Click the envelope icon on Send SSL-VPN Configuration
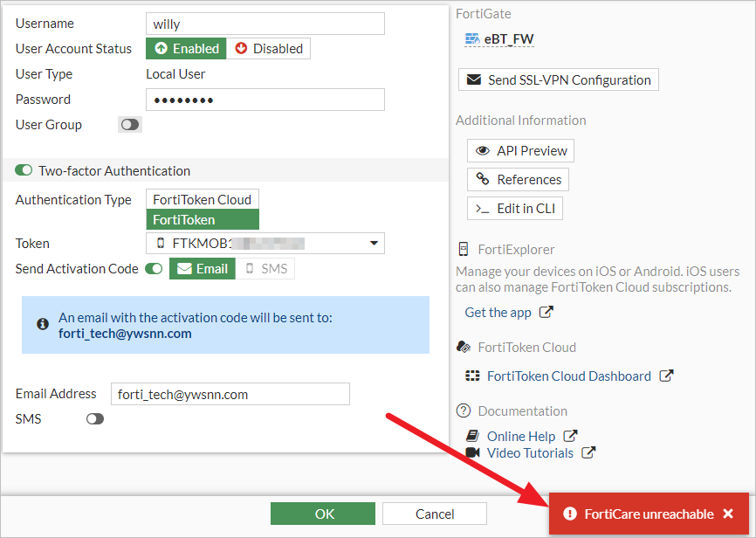This screenshot has width=756, height=538. pyautogui.click(x=474, y=79)
